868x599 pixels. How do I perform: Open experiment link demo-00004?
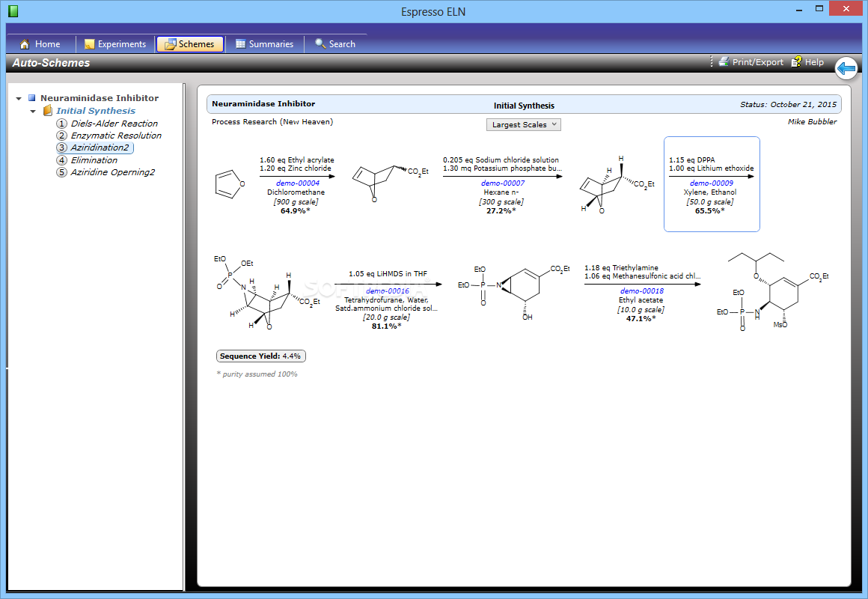(297, 183)
